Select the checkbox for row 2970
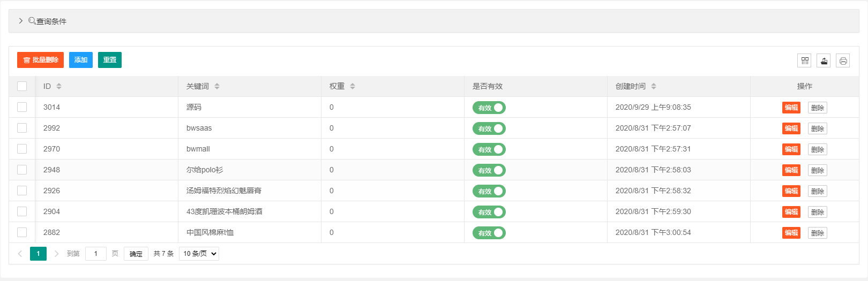Image resolution: width=868 pixels, height=281 pixels. (22, 149)
